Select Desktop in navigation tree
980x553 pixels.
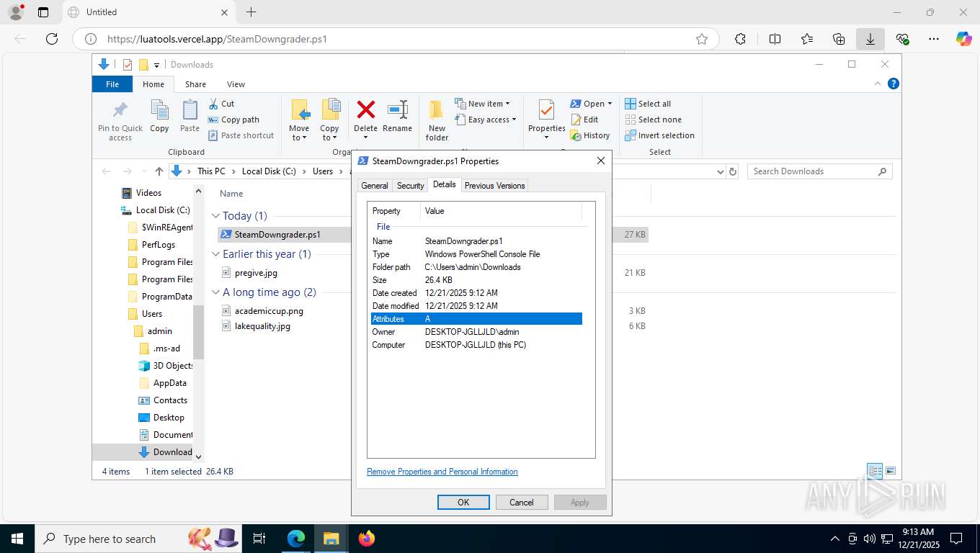pos(169,418)
